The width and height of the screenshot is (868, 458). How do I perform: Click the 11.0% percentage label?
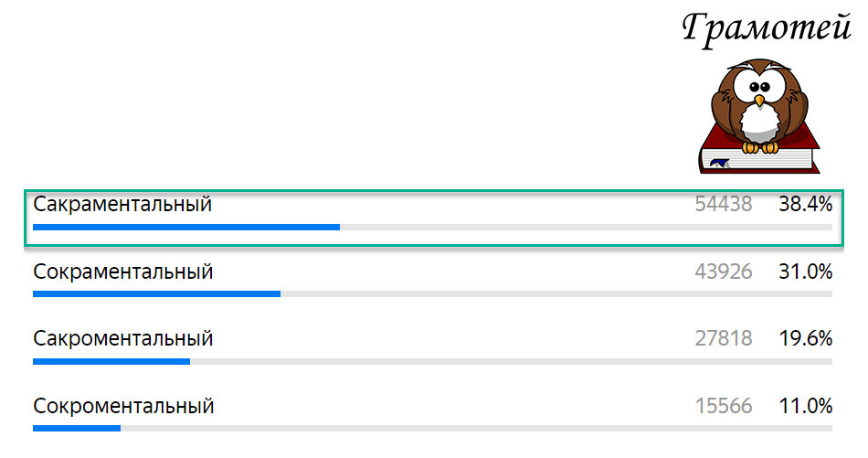pos(806,407)
